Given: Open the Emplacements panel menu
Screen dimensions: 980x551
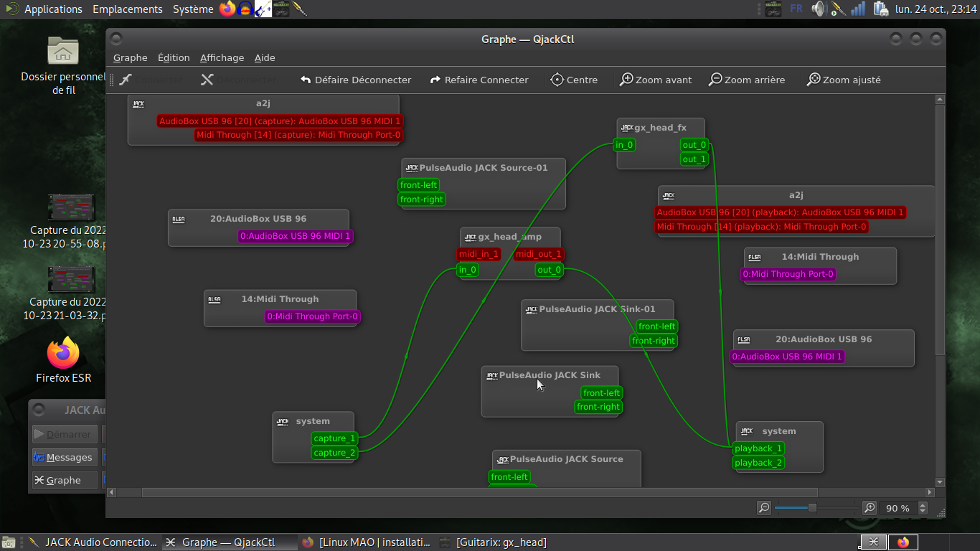Looking at the screenshot, I should tap(128, 9).
